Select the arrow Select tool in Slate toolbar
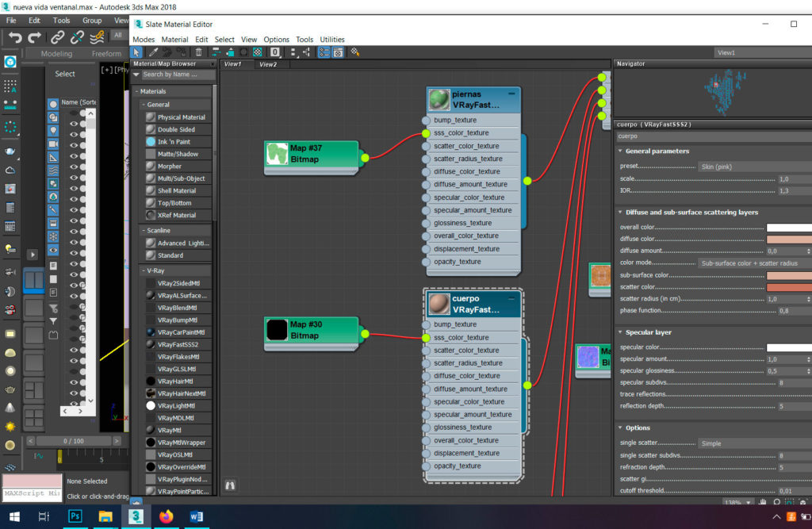Image resolution: width=812 pixels, height=529 pixels. pyautogui.click(x=136, y=52)
